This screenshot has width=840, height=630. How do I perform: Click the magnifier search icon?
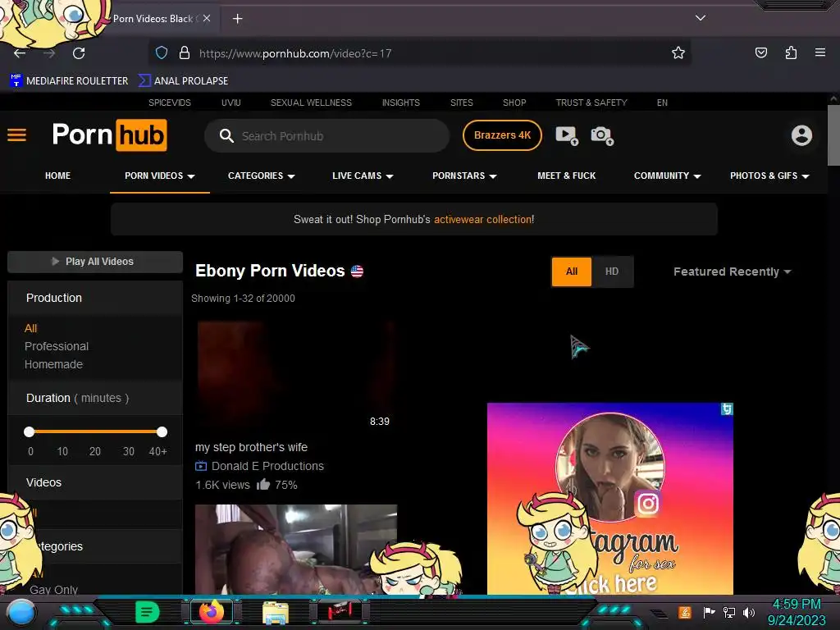point(226,135)
